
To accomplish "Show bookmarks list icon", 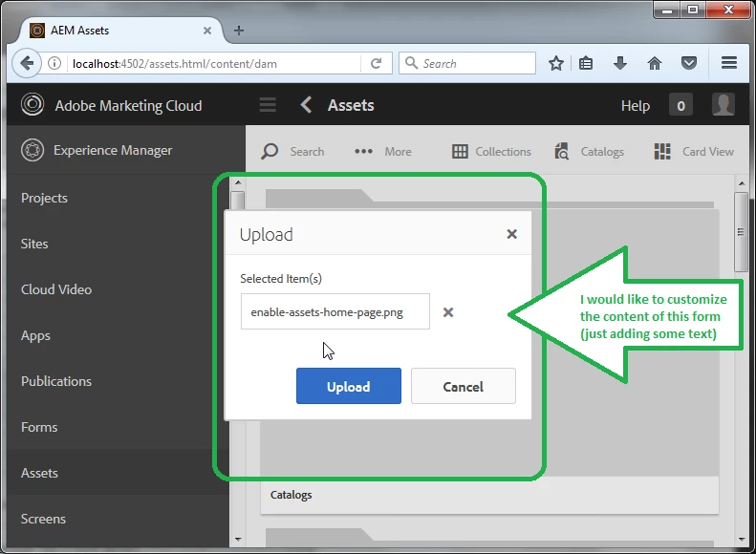I will (586, 63).
